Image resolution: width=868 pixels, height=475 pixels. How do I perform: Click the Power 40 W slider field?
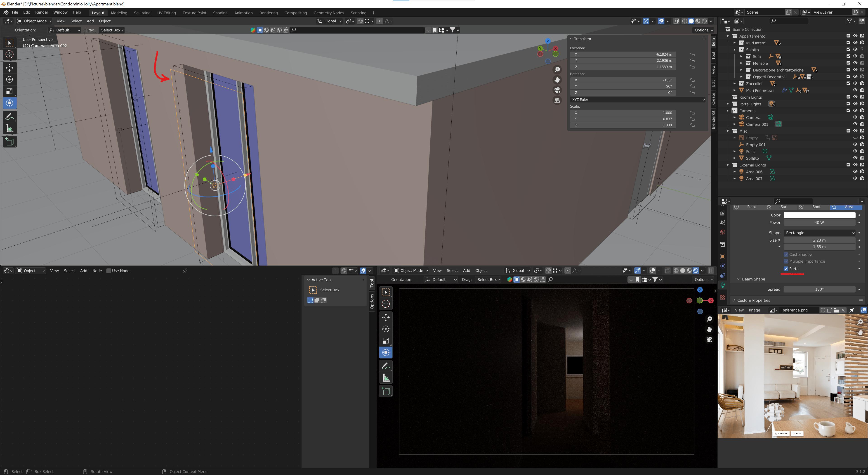[819, 223]
